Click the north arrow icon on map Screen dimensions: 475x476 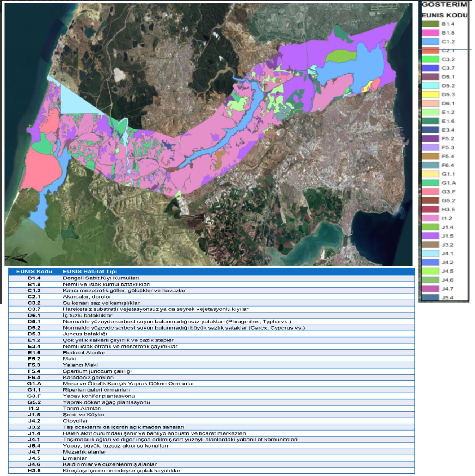[17, 258]
